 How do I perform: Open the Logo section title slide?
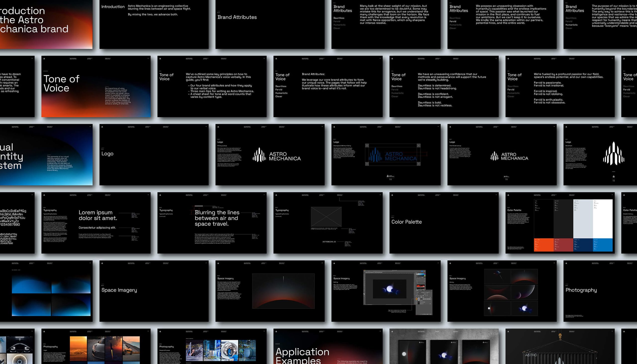pyautogui.click(x=154, y=155)
